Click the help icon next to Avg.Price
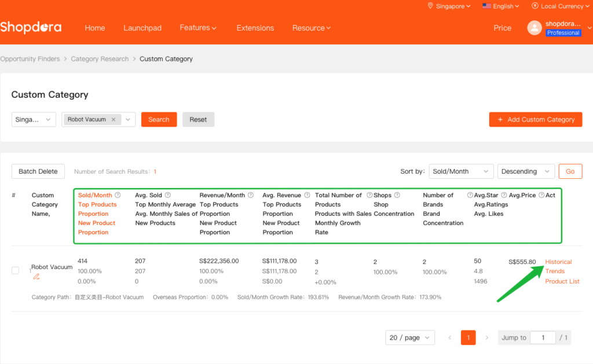The image size is (593, 364). (x=541, y=196)
